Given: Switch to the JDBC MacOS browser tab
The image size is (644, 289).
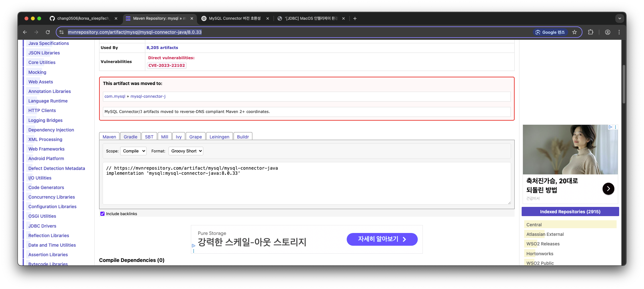Looking at the screenshot, I should tap(310, 18).
